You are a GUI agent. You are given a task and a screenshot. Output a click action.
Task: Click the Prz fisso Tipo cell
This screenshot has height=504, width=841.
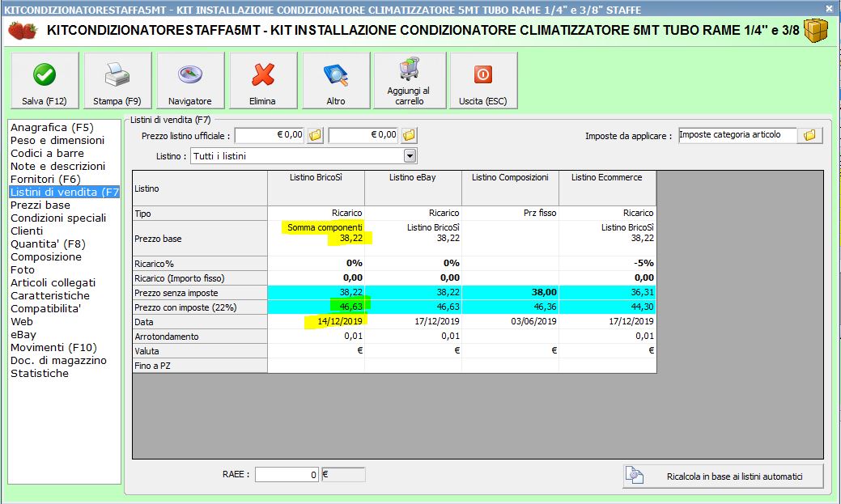coord(510,213)
